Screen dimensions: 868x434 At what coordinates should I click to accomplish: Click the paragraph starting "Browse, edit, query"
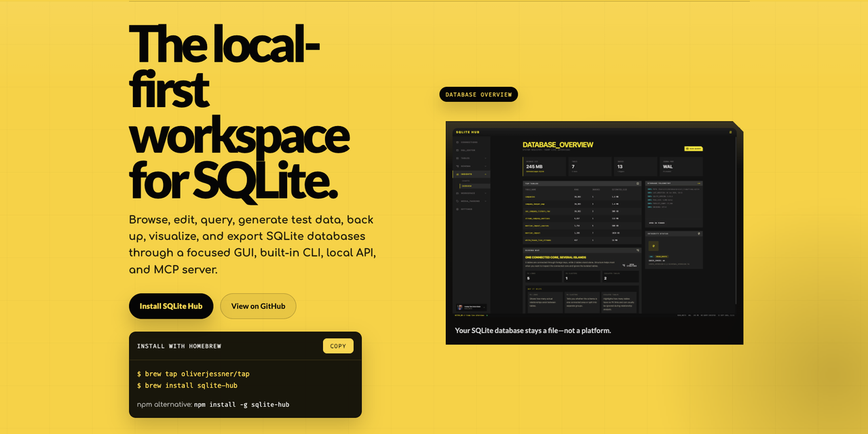[x=252, y=244]
